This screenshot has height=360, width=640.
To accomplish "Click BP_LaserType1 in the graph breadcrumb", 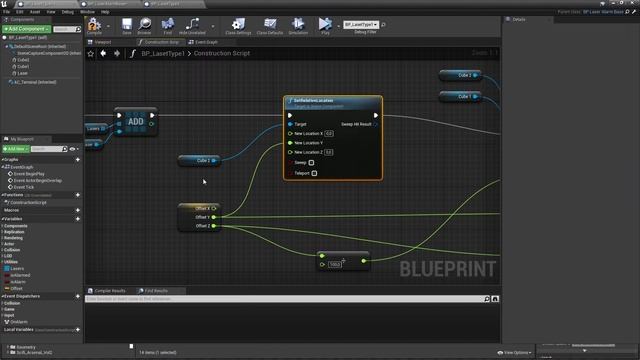I will click(163, 53).
